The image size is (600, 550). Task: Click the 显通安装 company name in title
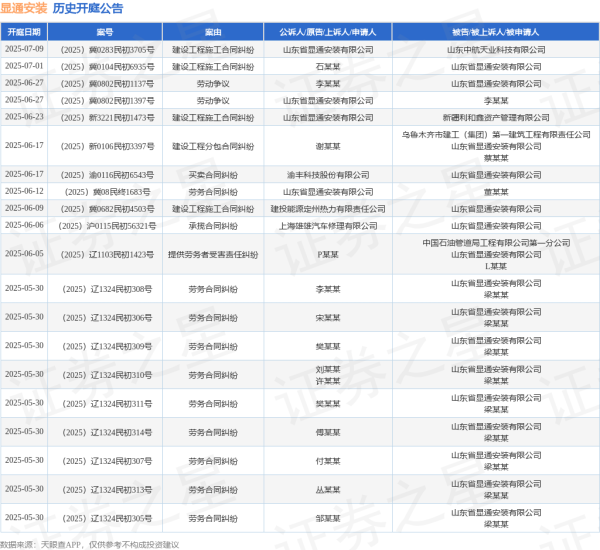pos(23,9)
